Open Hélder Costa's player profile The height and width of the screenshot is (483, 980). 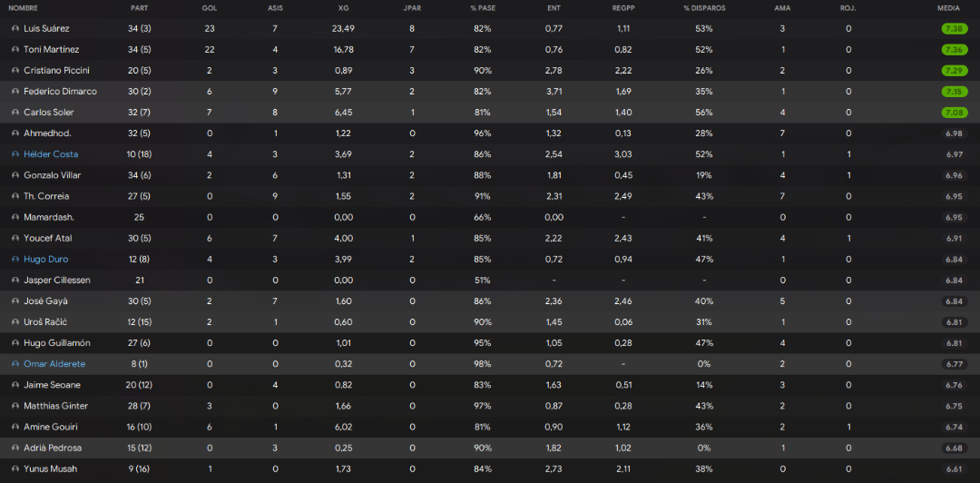[x=51, y=154]
